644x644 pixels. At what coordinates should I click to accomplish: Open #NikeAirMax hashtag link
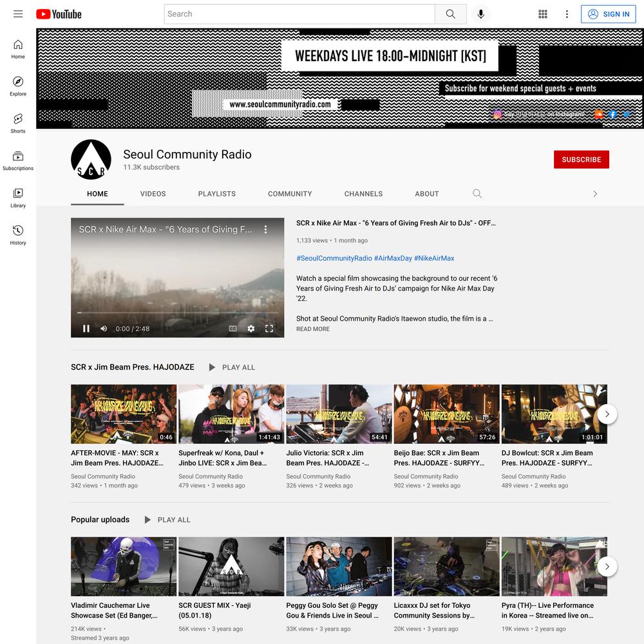434,258
